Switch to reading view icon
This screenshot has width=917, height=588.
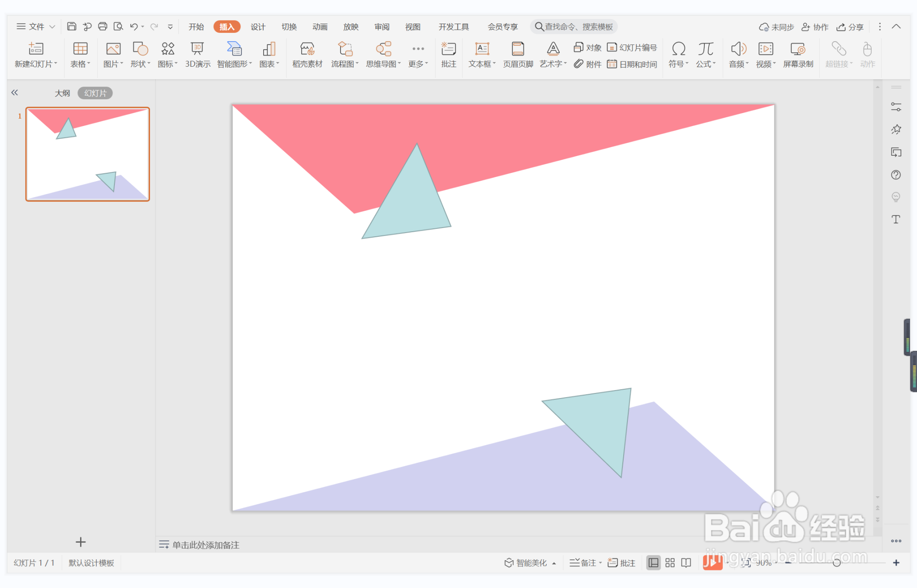click(686, 563)
